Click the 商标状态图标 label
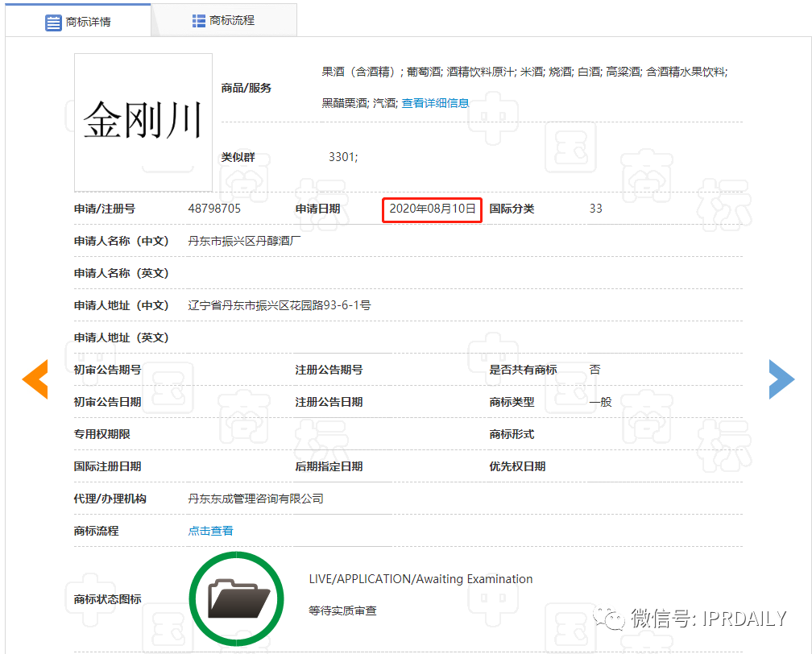Image resolution: width=812 pixels, height=654 pixels. (107, 599)
